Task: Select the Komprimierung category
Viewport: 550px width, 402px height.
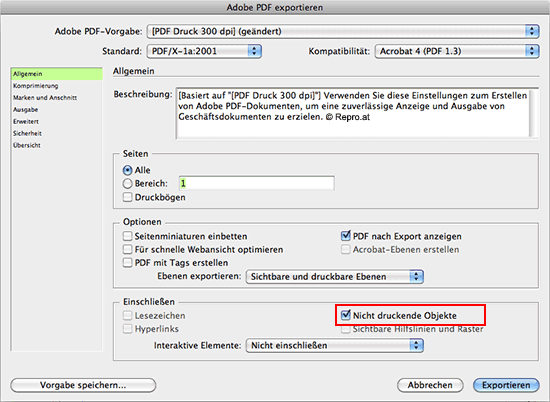Action: pyautogui.click(x=56, y=86)
